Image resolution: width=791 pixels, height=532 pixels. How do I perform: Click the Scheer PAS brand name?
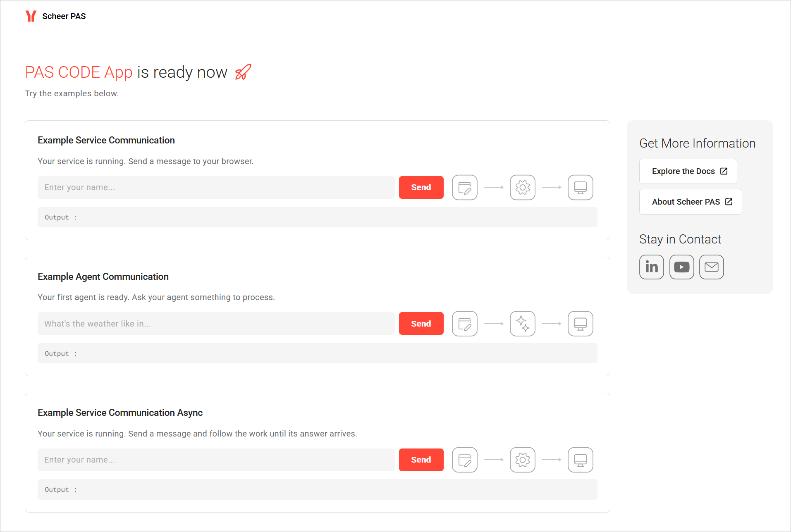click(64, 16)
